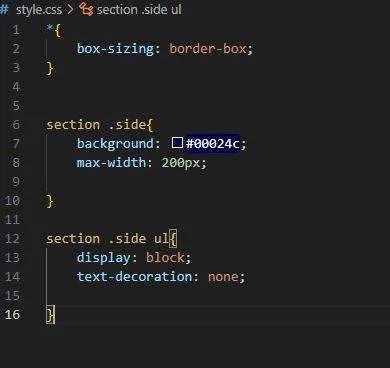Viewport: 390px width, 368px height.
Task: Click the 'display' property text
Action: click(x=103, y=258)
